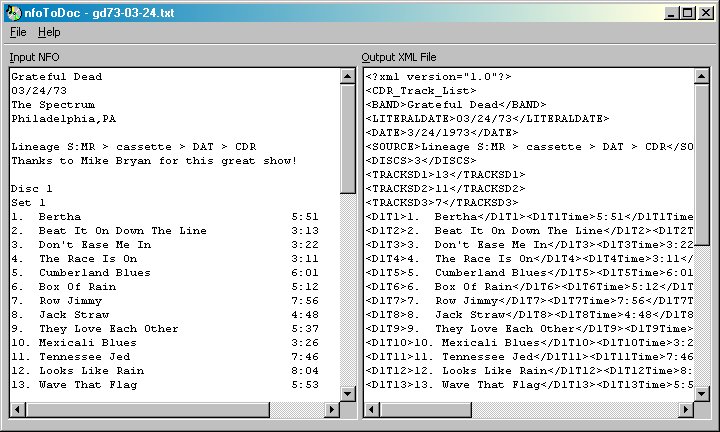
Task: Click the '<TRACKSD1>13' output line
Action: [x=445, y=174]
